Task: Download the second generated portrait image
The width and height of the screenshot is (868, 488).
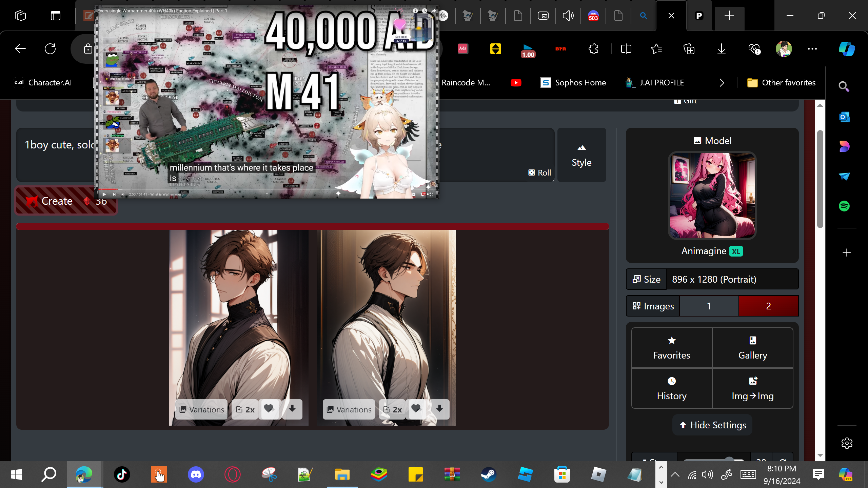Action: point(439,409)
